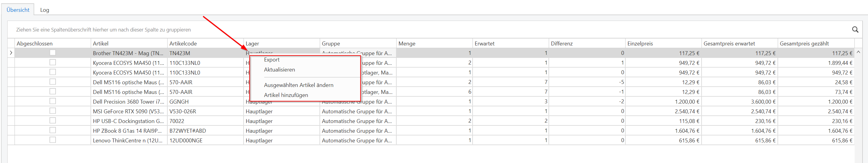Select the HP ZBook 8 G1as article cell
Image resolution: width=868 pixels, height=163 pixels.
click(x=128, y=131)
